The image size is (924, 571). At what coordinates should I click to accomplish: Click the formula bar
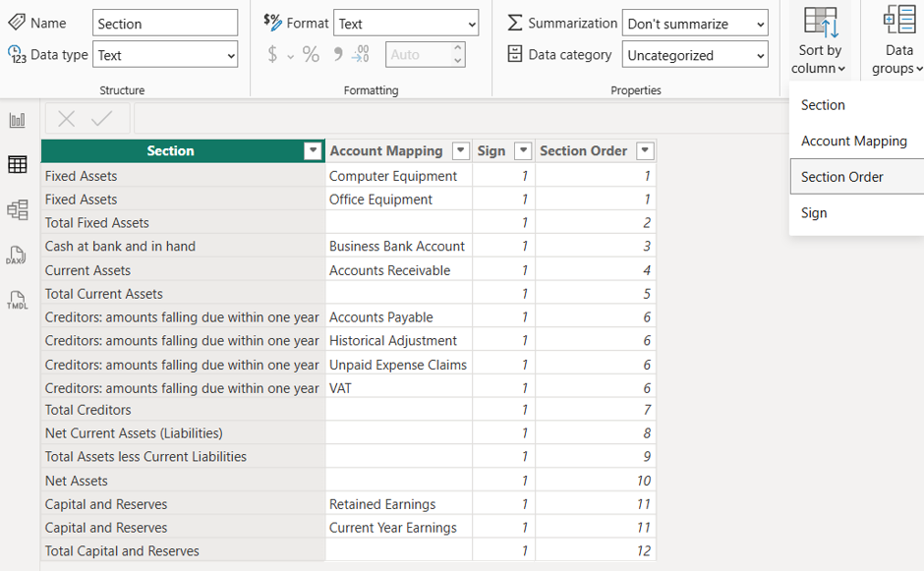461,119
